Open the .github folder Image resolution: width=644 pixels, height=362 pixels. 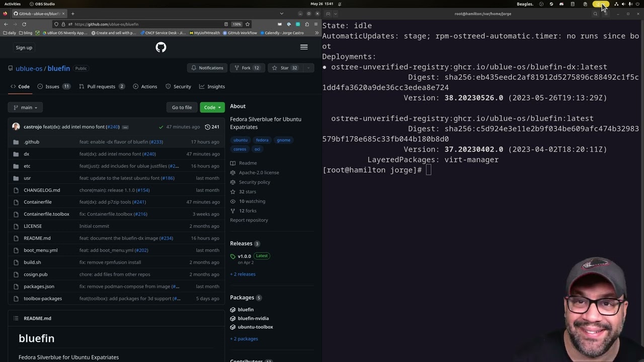(x=31, y=142)
